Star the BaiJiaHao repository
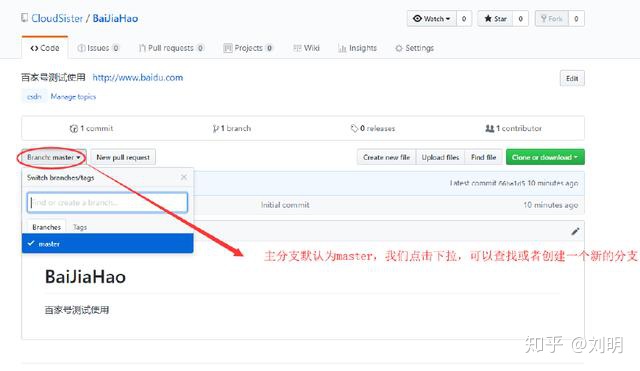The image size is (640, 371). point(495,18)
